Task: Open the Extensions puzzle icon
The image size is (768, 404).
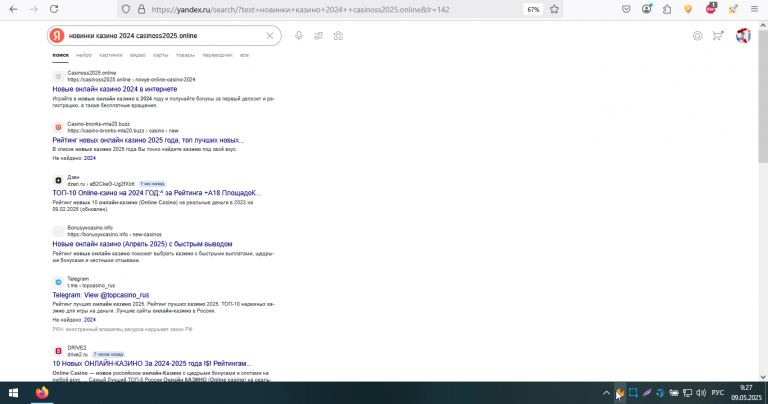Action: click(x=667, y=9)
